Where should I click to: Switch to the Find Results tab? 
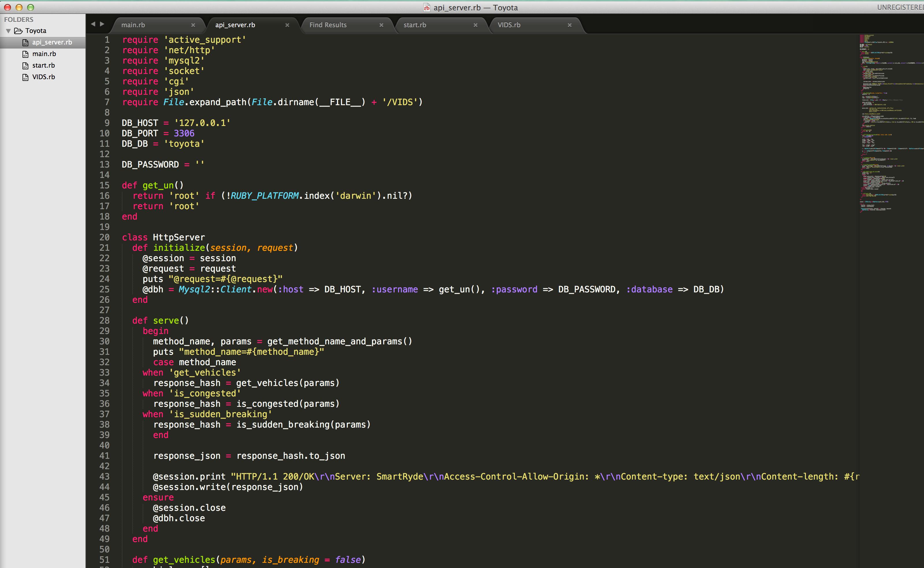pyautogui.click(x=328, y=25)
